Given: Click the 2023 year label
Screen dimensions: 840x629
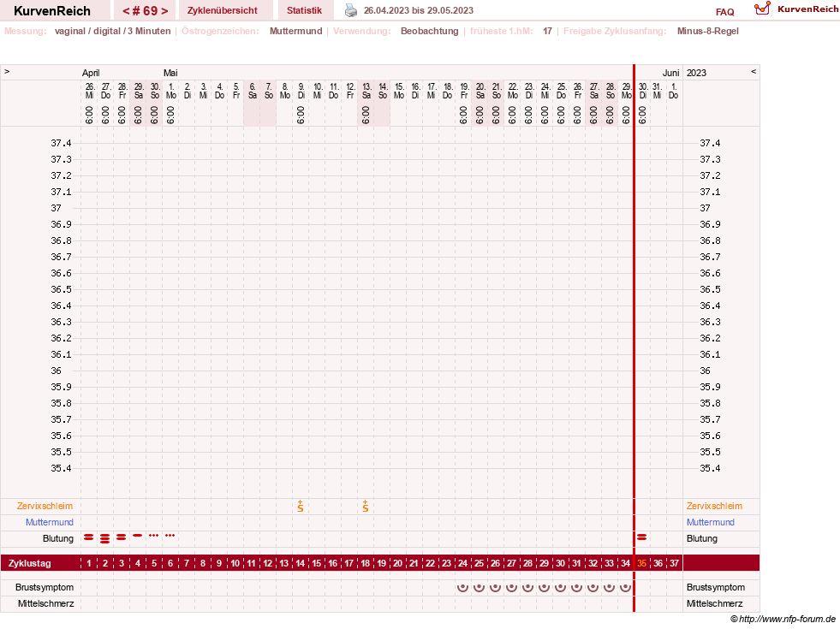Looking at the screenshot, I should 696,73.
